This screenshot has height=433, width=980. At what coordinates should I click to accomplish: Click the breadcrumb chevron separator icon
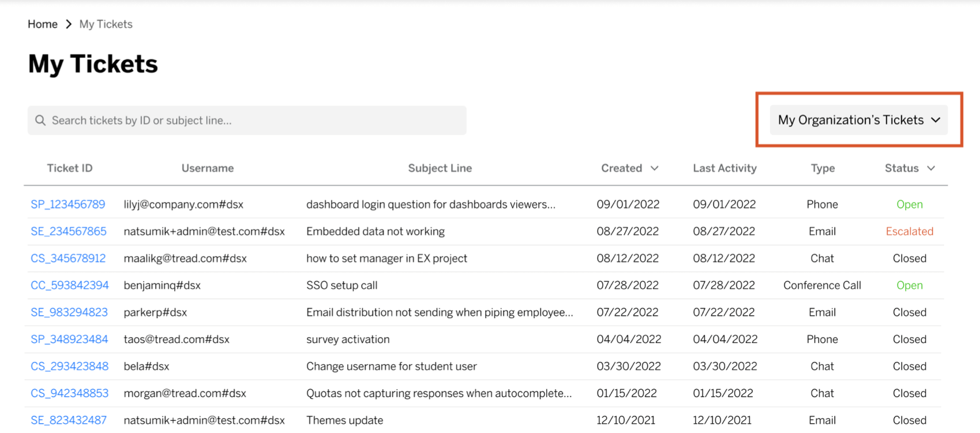click(69, 24)
